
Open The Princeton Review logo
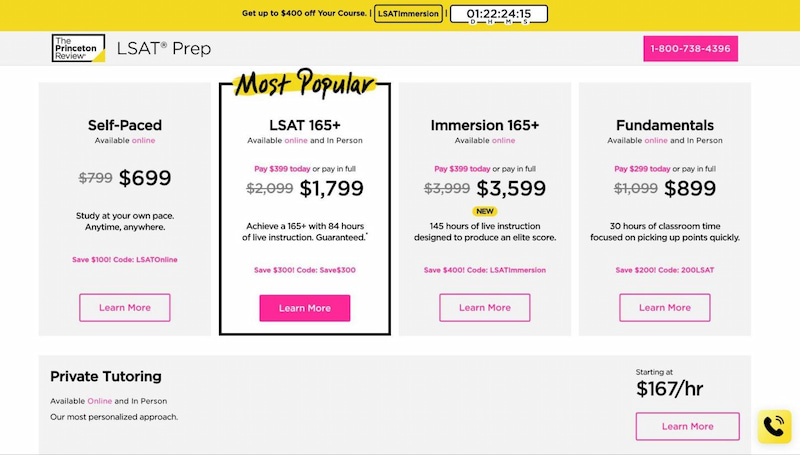(x=78, y=48)
